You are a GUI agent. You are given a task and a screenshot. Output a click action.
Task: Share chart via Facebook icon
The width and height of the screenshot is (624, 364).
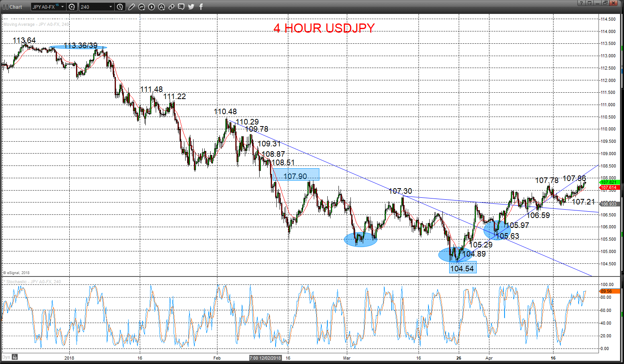coord(201,7)
